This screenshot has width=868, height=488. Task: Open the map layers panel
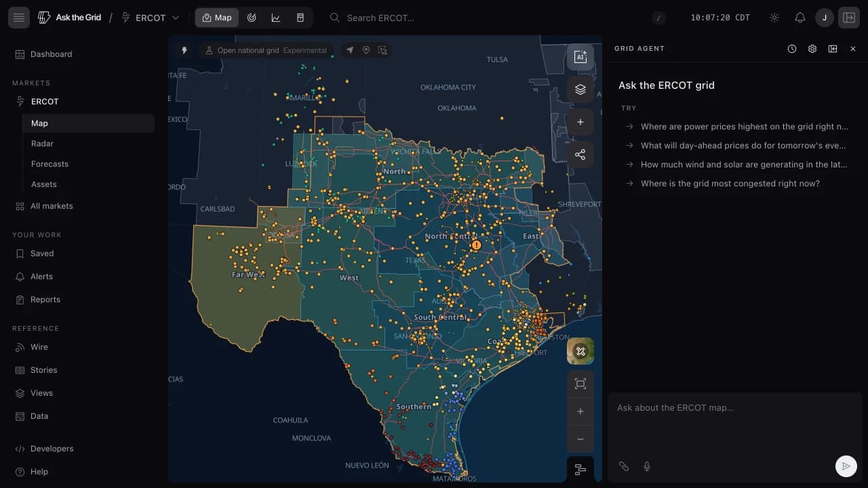pyautogui.click(x=580, y=89)
